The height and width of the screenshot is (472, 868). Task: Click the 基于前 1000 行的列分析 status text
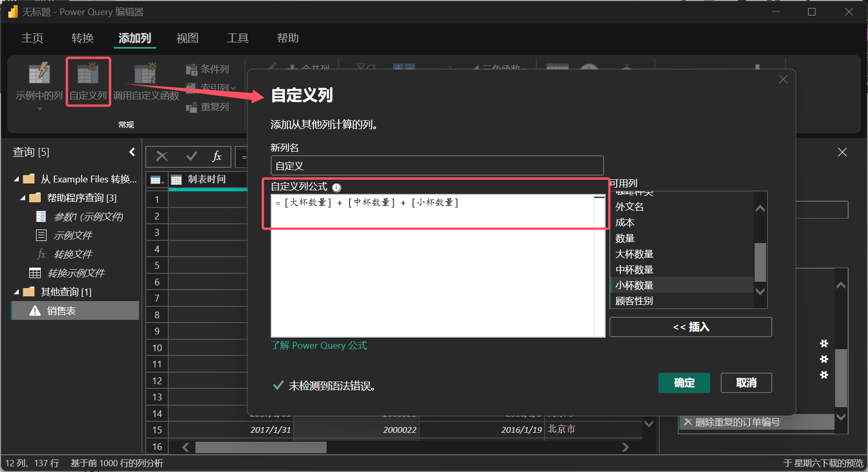pos(117,463)
